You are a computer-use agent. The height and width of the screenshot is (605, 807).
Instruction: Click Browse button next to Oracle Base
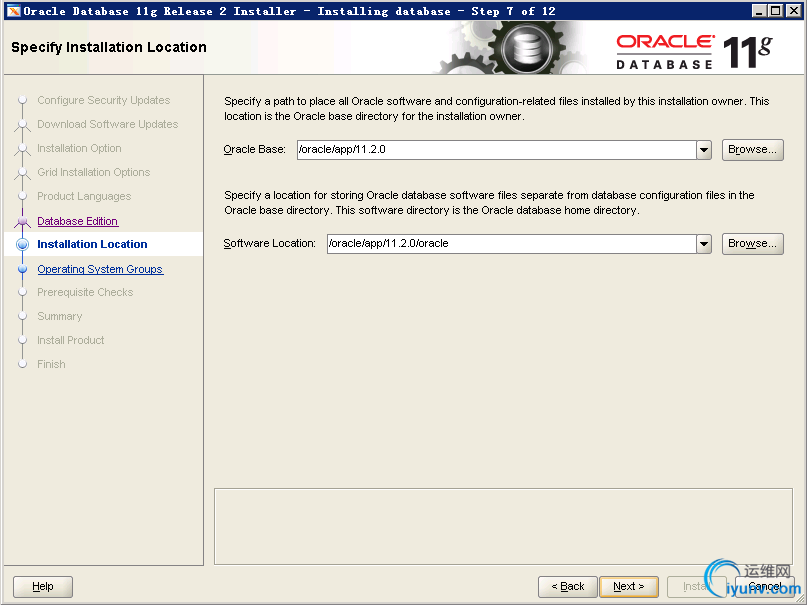(752, 150)
